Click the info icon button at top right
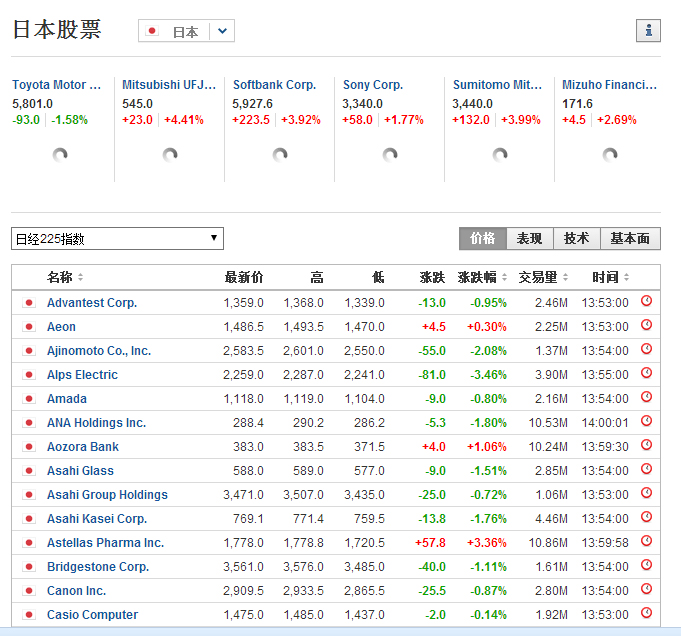This screenshot has width=681, height=636. [x=648, y=30]
